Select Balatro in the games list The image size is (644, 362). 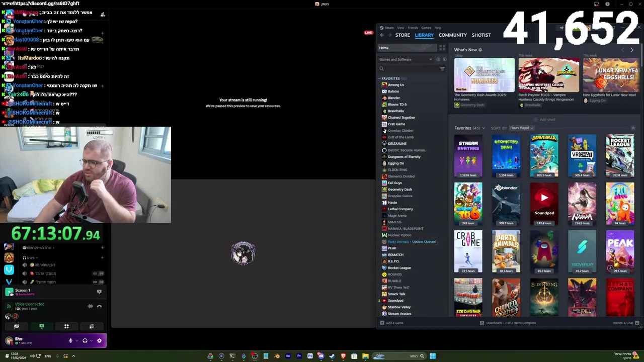point(393,92)
